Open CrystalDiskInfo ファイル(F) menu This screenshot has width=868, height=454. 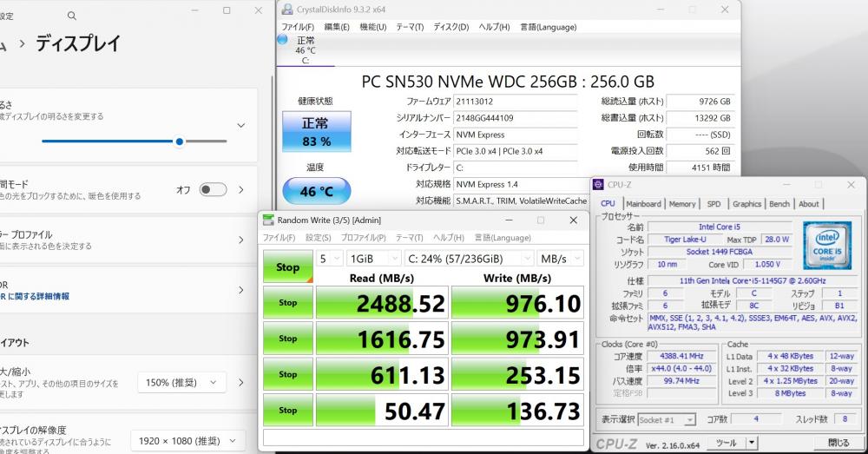(x=298, y=27)
